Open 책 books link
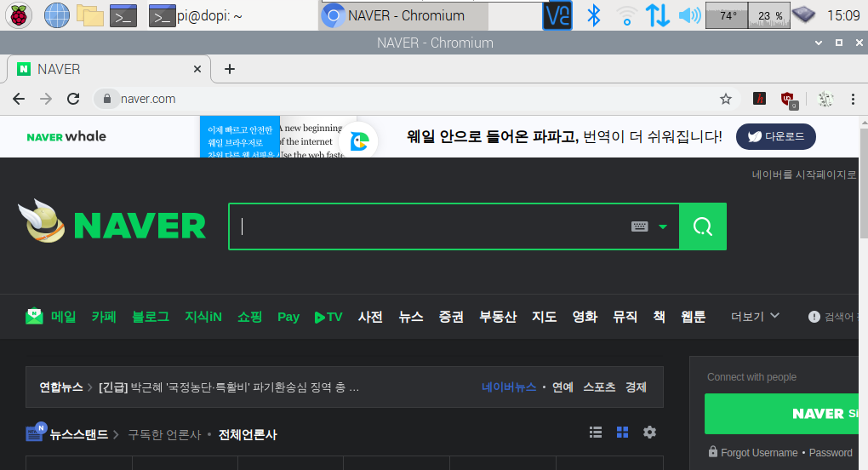868x470 pixels. 659,317
